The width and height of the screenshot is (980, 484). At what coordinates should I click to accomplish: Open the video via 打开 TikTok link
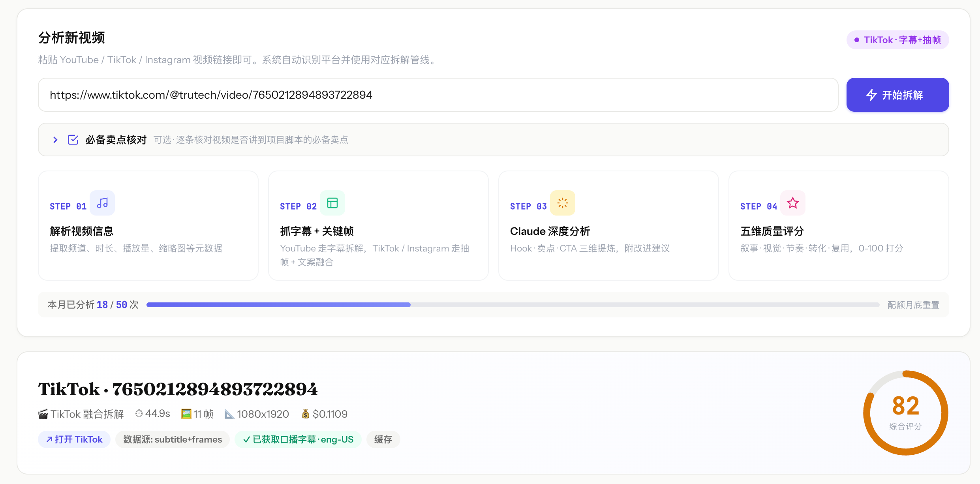74,439
